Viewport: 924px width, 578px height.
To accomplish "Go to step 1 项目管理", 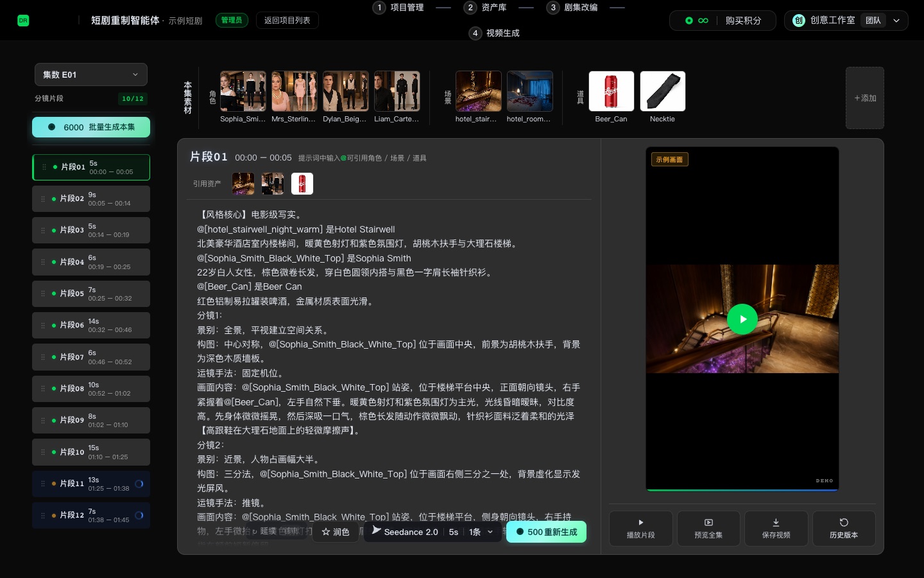I will click(x=398, y=8).
